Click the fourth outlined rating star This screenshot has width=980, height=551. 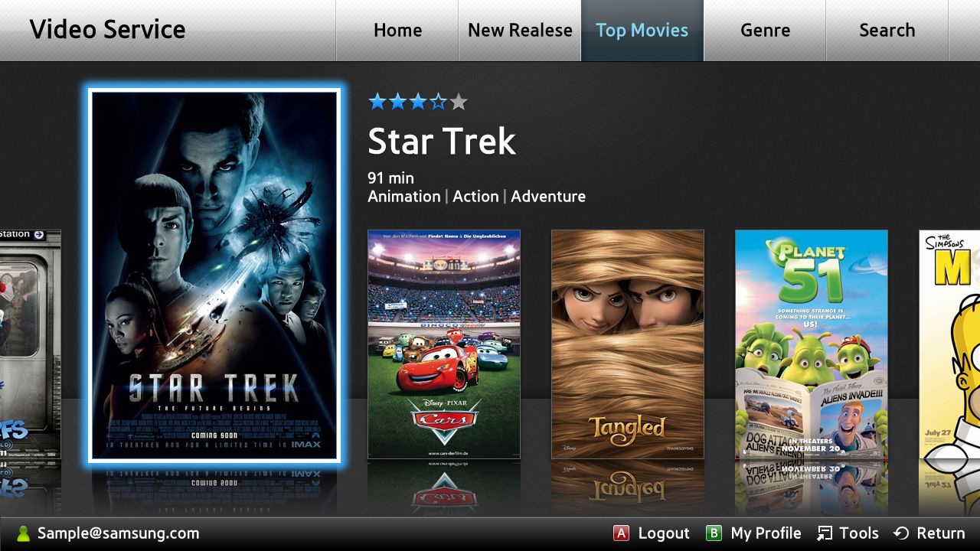pyautogui.click(x=438, y=102)
